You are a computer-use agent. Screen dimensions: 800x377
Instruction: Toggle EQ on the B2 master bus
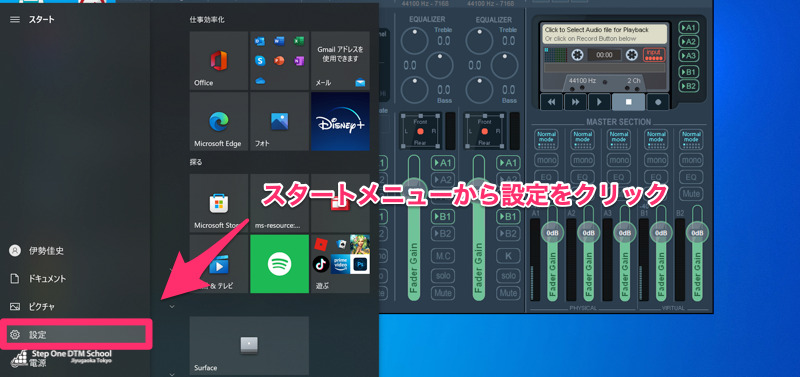pyautogui.click(x=691, y=177)
